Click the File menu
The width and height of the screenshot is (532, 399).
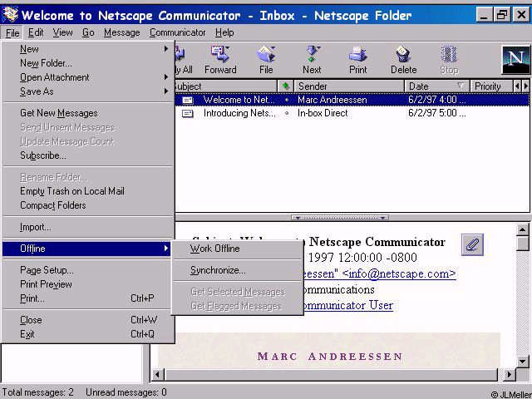click(x=12, y=33)
